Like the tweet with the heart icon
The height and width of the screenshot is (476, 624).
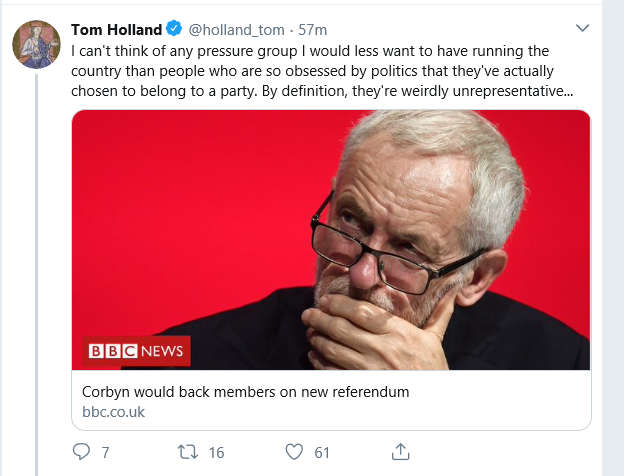[x=294, y=452]
